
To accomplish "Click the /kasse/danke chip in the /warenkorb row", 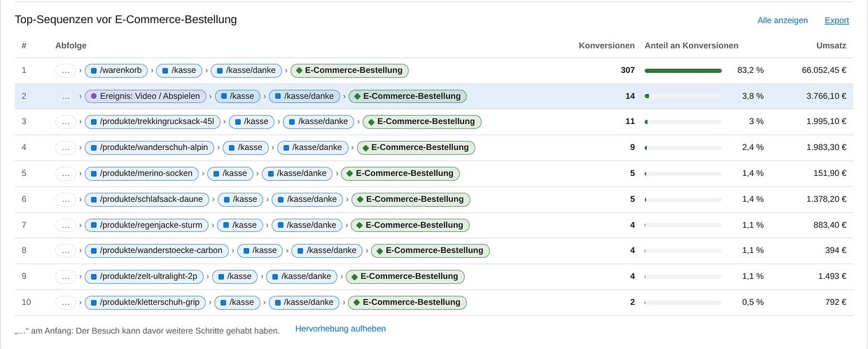I will (x=247, y=70).
